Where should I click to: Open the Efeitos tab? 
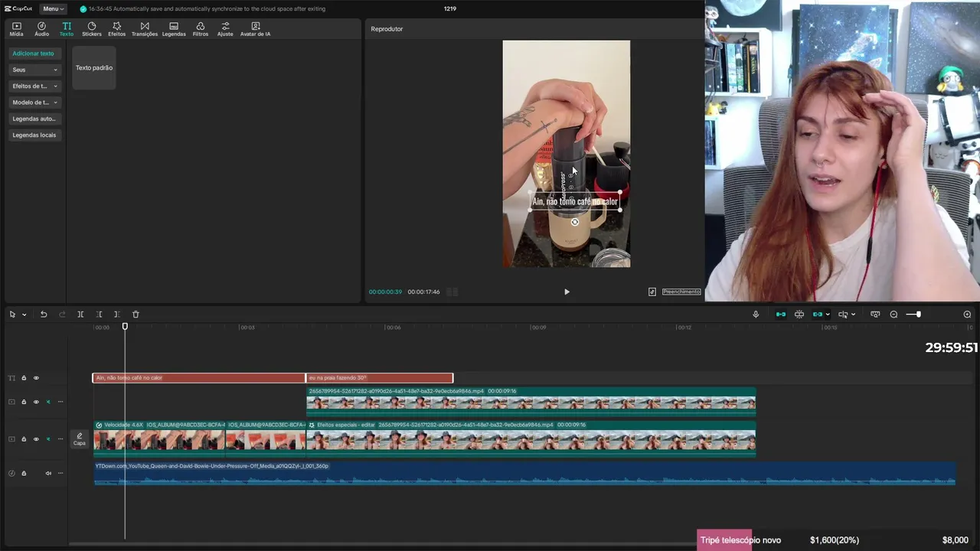coord(116,29)
